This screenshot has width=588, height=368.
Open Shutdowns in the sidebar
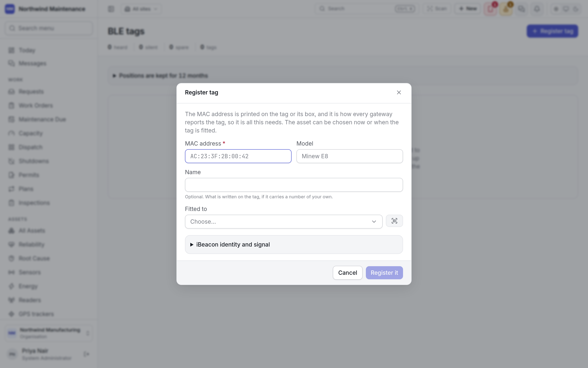click(49, 161)
